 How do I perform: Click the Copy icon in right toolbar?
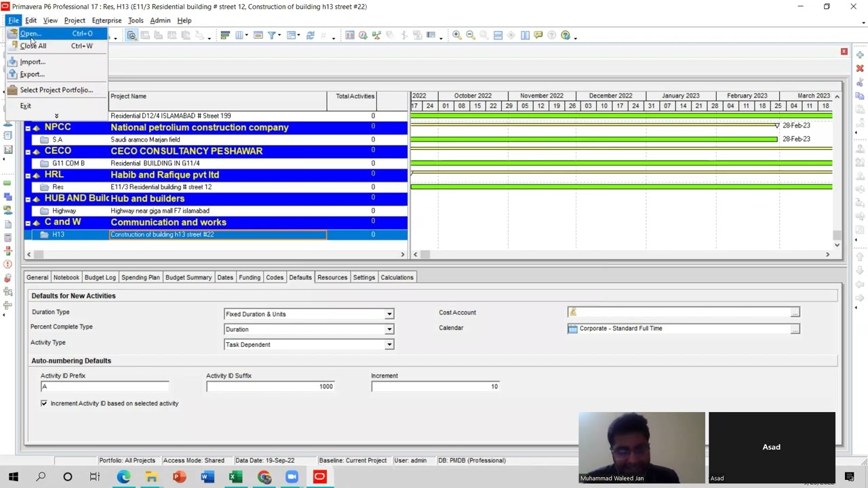860,96
